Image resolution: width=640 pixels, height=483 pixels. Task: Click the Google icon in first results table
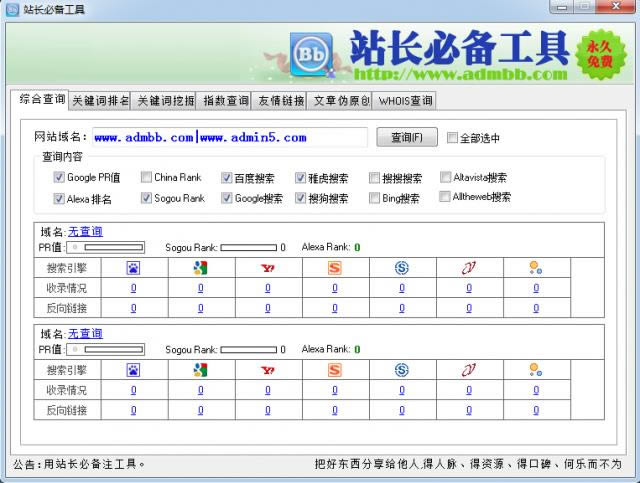click(200, 267)
